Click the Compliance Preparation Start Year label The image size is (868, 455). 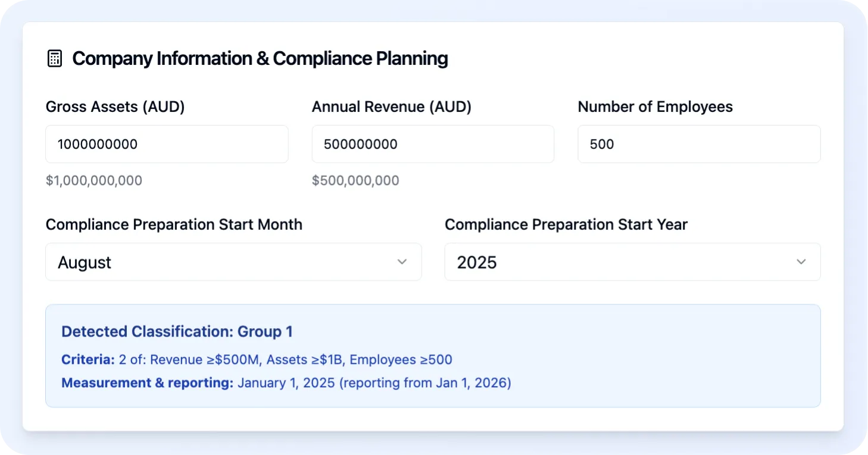pos(566,225)
